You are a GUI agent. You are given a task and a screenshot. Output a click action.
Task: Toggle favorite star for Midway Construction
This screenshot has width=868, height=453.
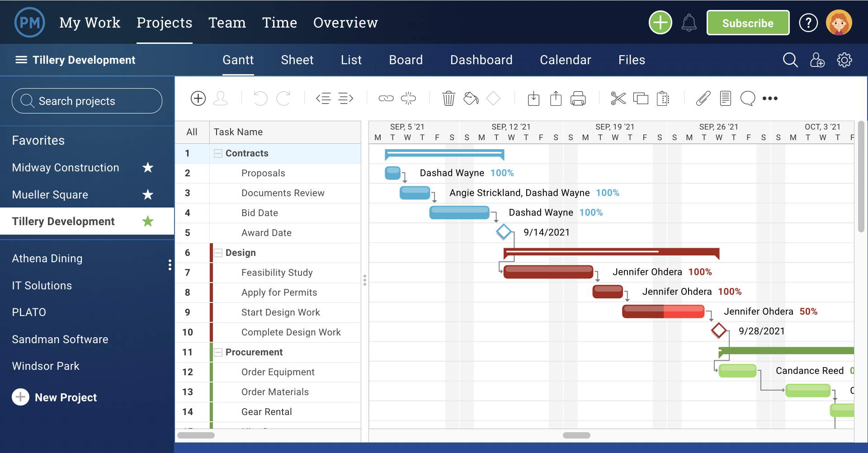[148, 168]
